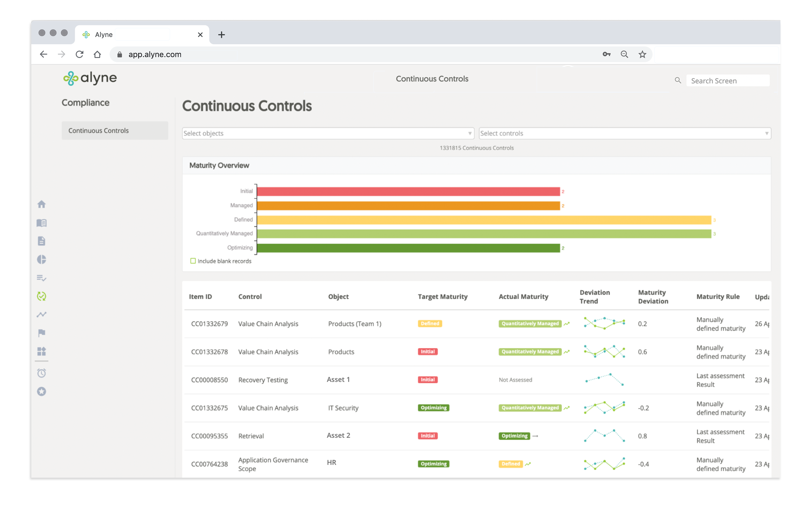This screenshot has height=521, width=812.
Task: Click the document icon in sidebar
Action: coord(42,241)
